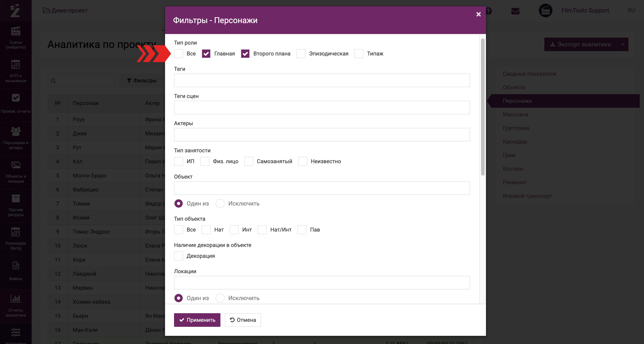Check the Неизвестно employment checkbox
Viewport: 644px width, 344px height.
[x=303, y=161]
